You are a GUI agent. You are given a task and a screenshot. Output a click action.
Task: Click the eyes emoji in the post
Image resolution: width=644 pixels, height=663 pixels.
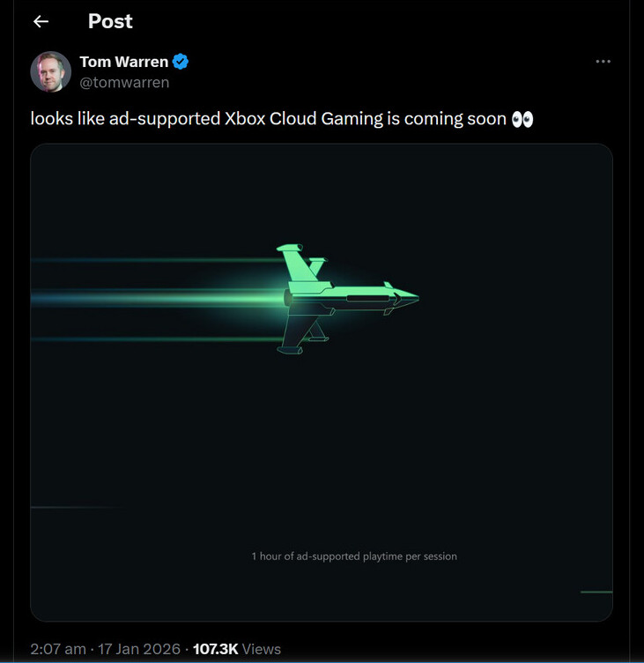(x=522, y=119)
